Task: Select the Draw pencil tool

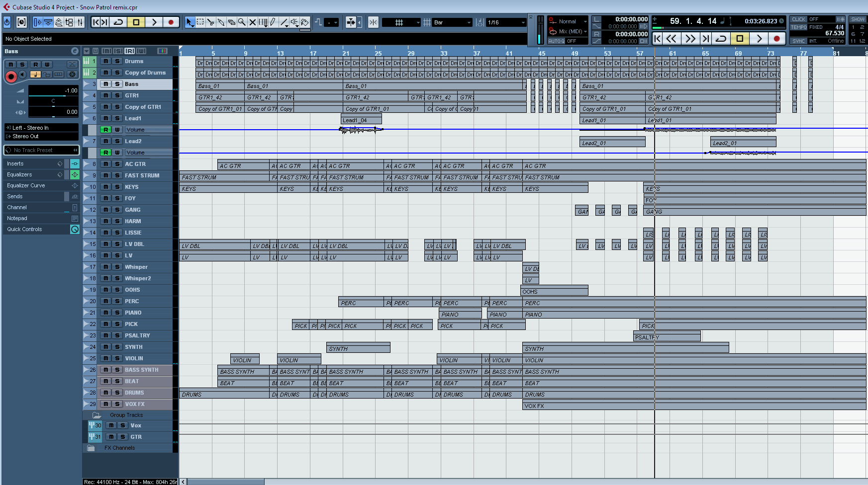Action: click(273, 22)
